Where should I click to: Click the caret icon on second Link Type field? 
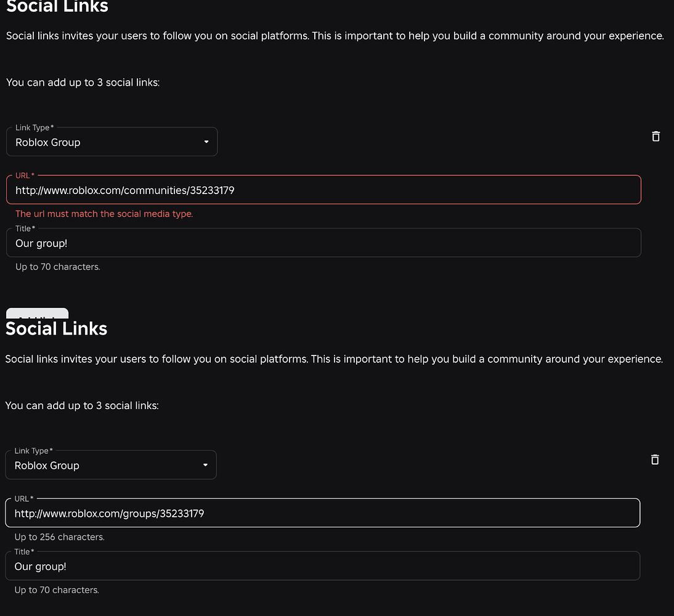(x=205, y=465)
